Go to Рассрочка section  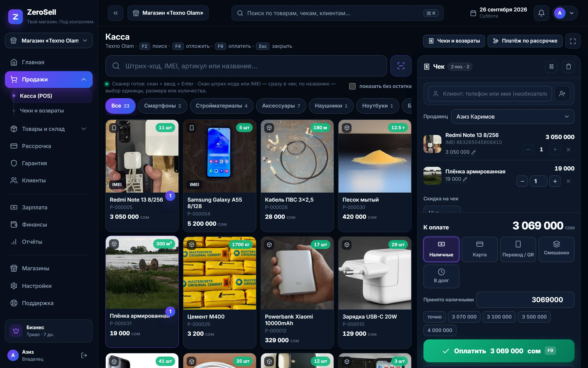coord(49,146)
